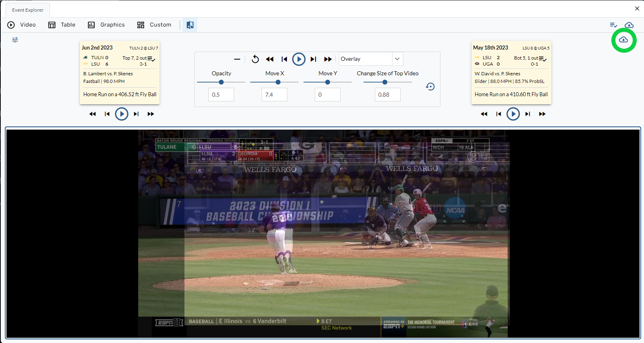The width and height of the screenshot is (644, 343).
Task: Click the Opacity slider handle
Action: click(x=221, y=82)
